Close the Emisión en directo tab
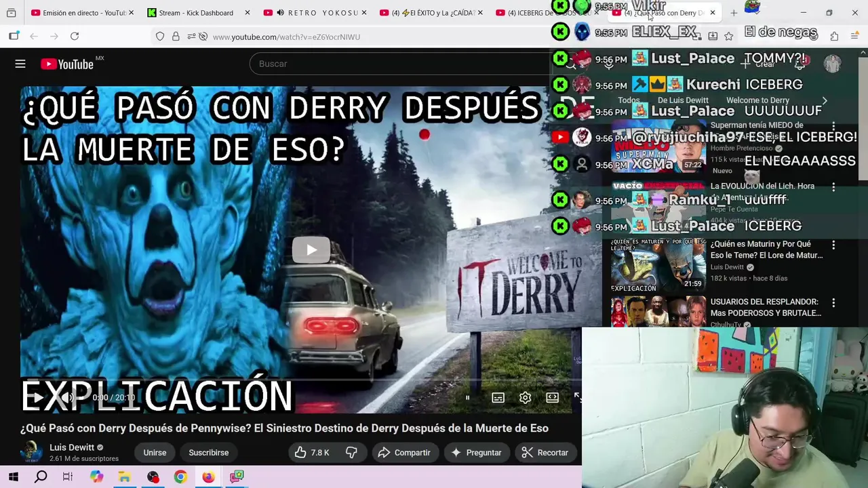 (x=131, y=13)
